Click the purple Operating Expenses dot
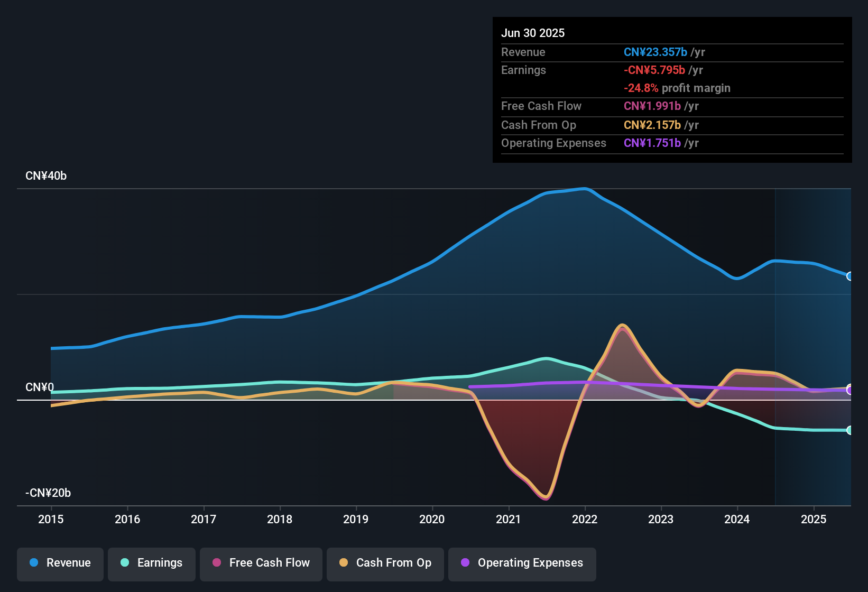 click(465, 563)
